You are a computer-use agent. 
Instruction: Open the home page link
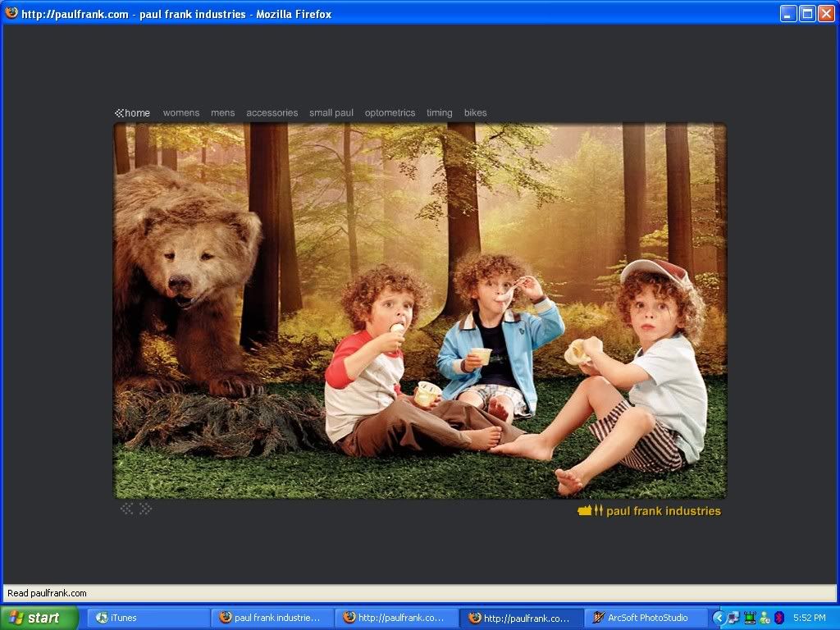[132, 113]
